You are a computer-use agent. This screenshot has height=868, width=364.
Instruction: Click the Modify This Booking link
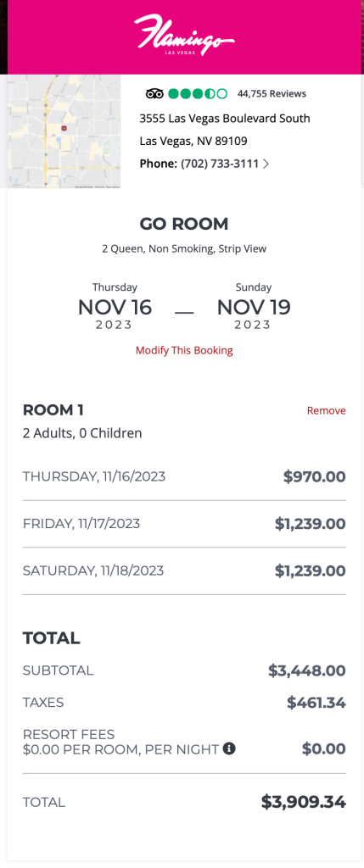click(x=184, y=350)
